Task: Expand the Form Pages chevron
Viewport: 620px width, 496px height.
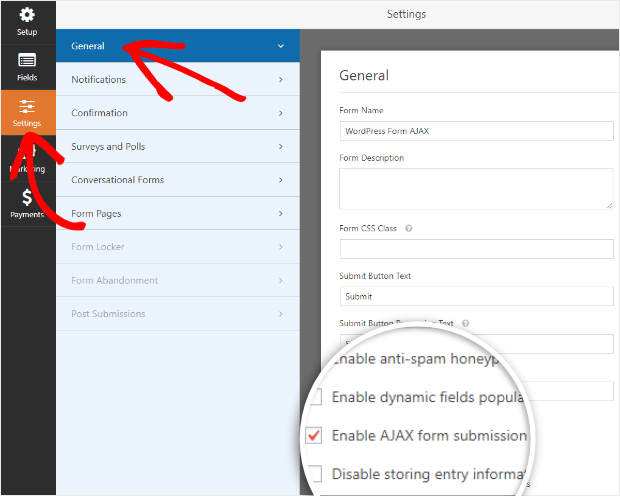Action: point(281,213)
